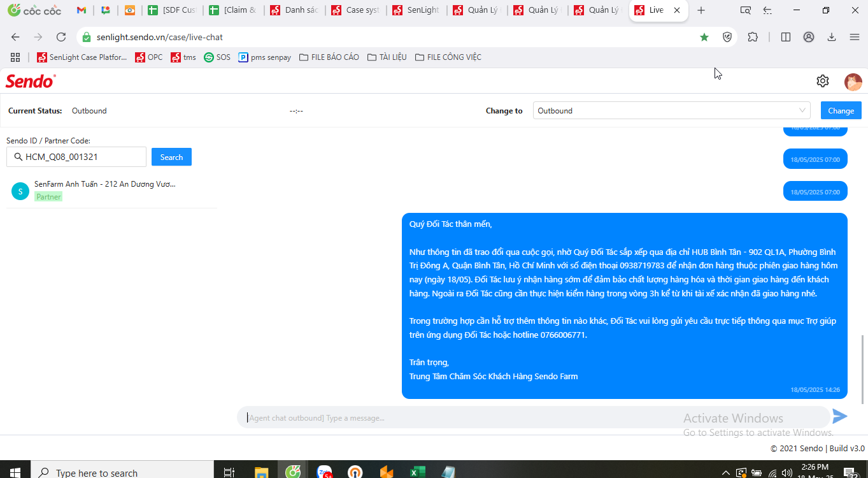
Task: Click the Windows taskbar search box
Action: [x=121, y=472]
